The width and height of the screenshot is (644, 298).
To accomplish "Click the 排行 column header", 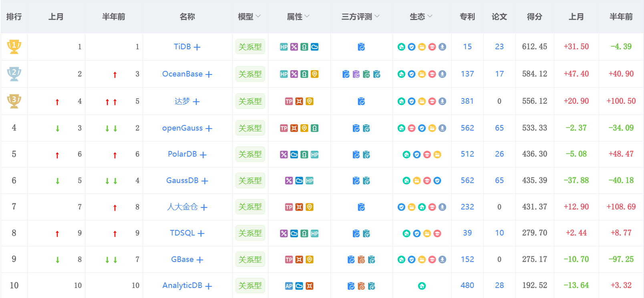I will (14, 17).
